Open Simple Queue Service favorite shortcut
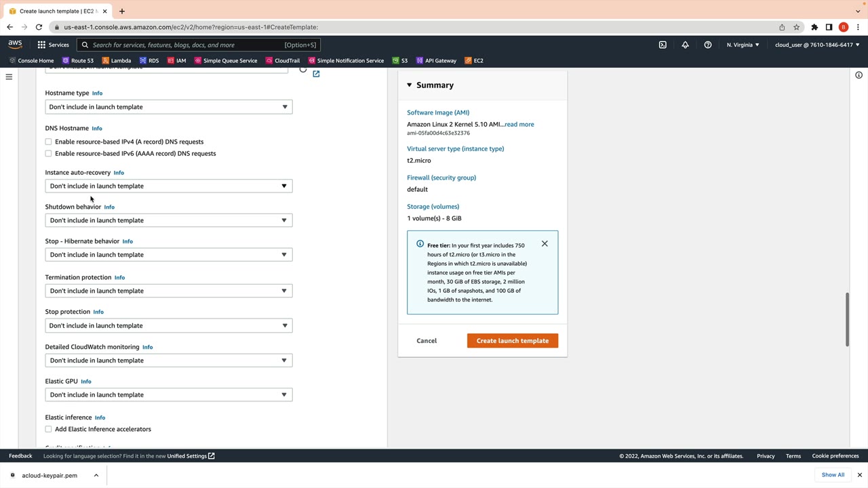Image resolution: width=868 pixels, height=488 pixels. [226, 60]
